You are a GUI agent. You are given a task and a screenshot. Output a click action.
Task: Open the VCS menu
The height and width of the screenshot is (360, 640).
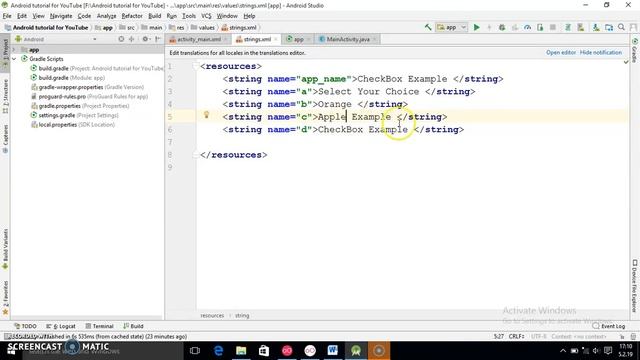[x=206, y=16]
